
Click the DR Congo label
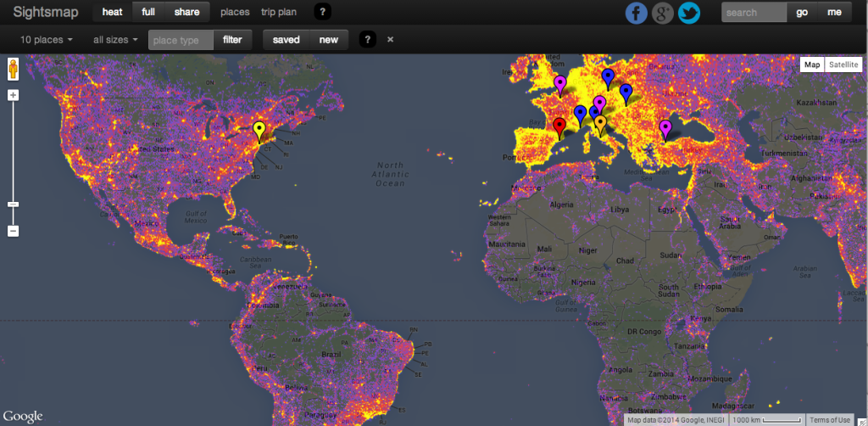(644, 331)
